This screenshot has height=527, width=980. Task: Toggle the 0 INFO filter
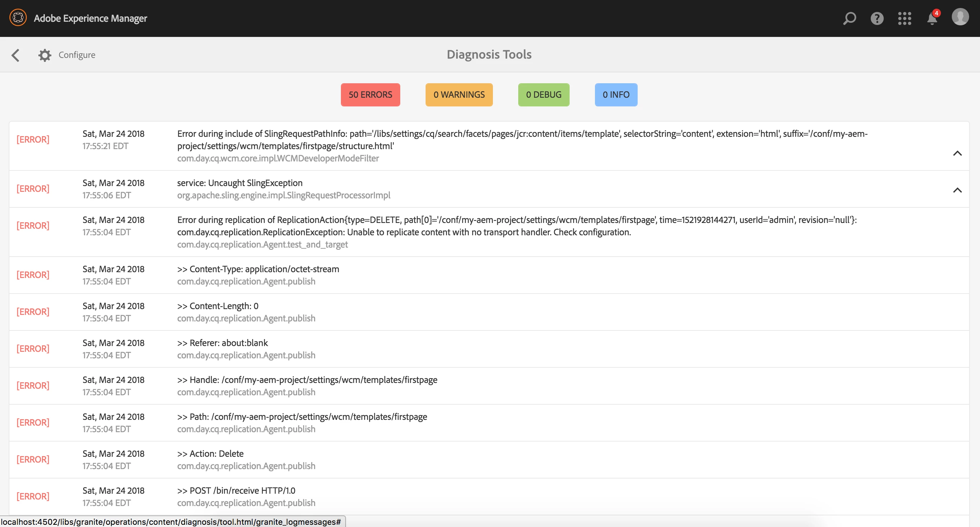tap(616, 95)
